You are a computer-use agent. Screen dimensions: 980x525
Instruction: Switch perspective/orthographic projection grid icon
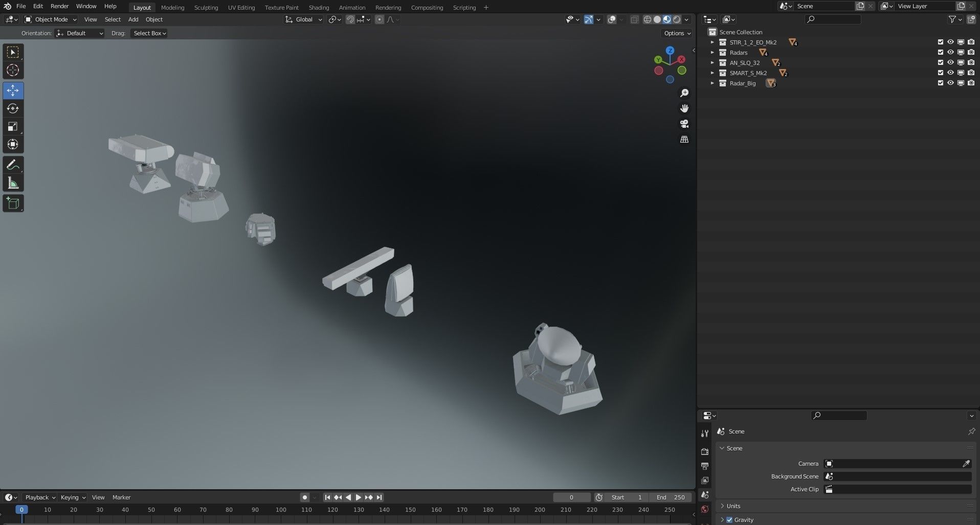[684, 139]
